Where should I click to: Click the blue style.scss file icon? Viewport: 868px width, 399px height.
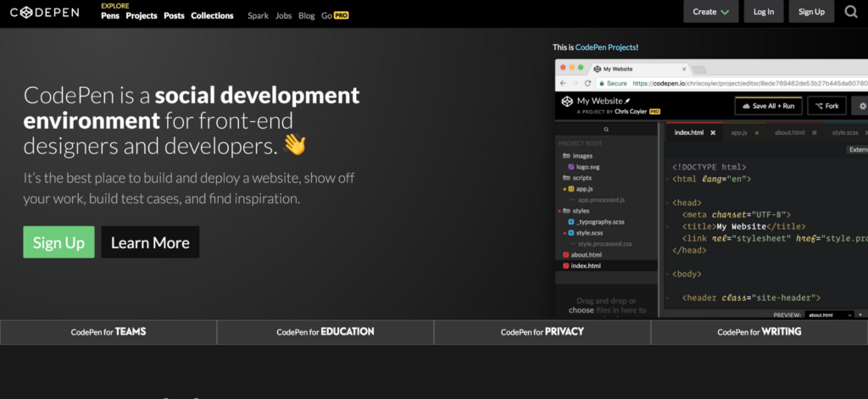click(571, 233)
